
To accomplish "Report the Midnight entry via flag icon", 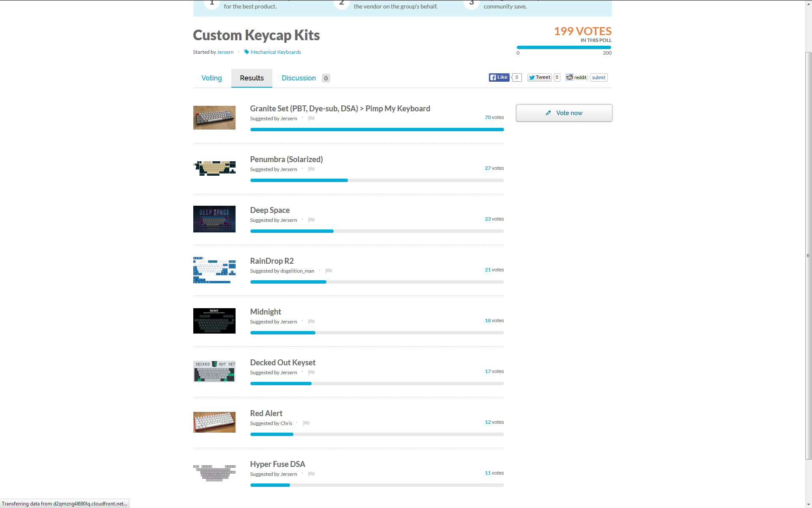I will pyautogui.click(x=311, y=322).
